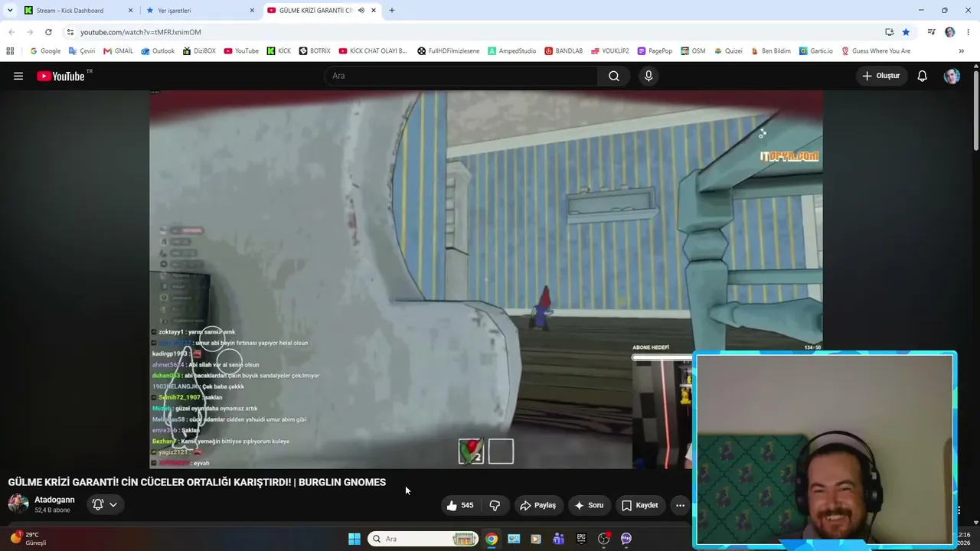Click the Soru ask button

tap(589, 505)
